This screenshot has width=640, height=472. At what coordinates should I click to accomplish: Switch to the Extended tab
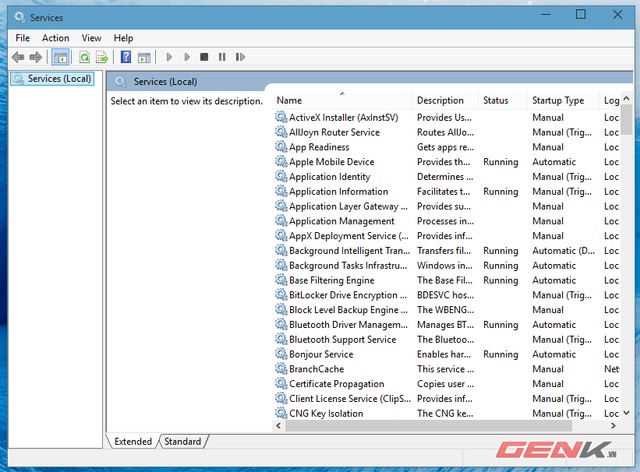(133, 441)
